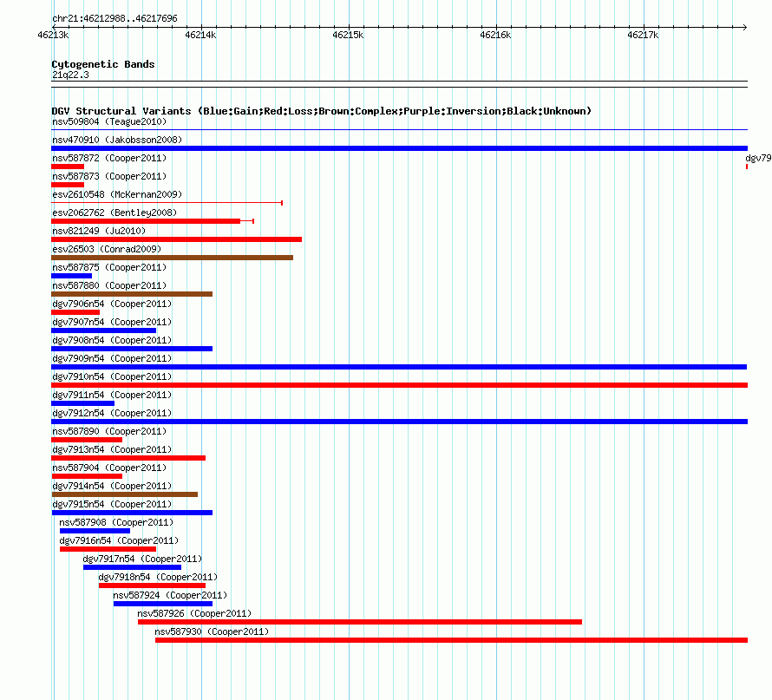The height and width of the screenshot is (700, 772).
Task: Click the blue bar below dgv7912n54
Action: pyautogui.click(x=399, y=422)
